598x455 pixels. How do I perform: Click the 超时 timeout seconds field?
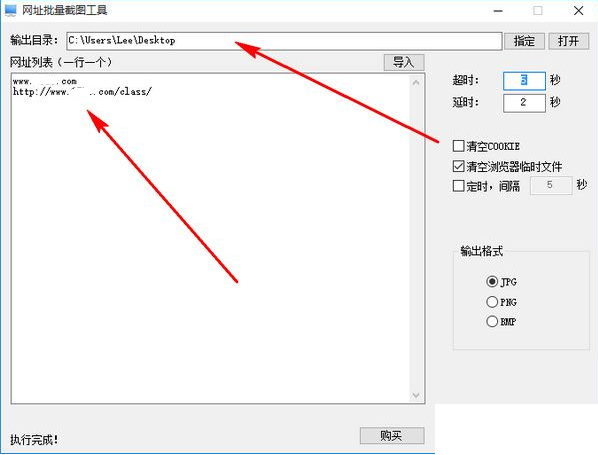(524, 80)
